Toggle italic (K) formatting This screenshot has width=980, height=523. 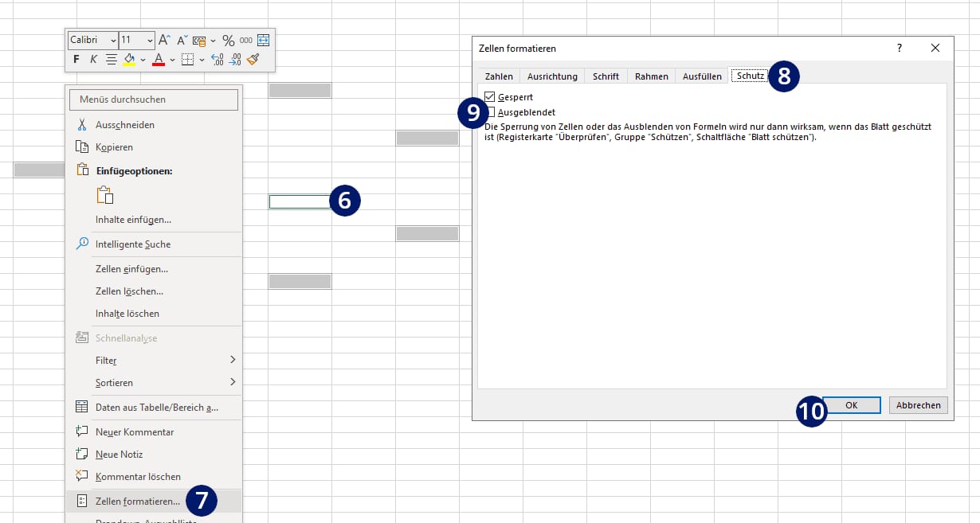(x=93, y=60)
